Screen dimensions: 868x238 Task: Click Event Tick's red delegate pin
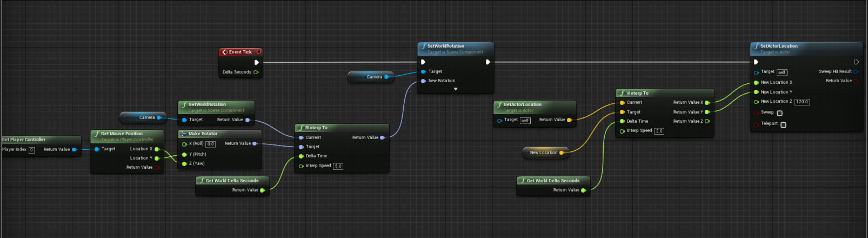[259, 52]
